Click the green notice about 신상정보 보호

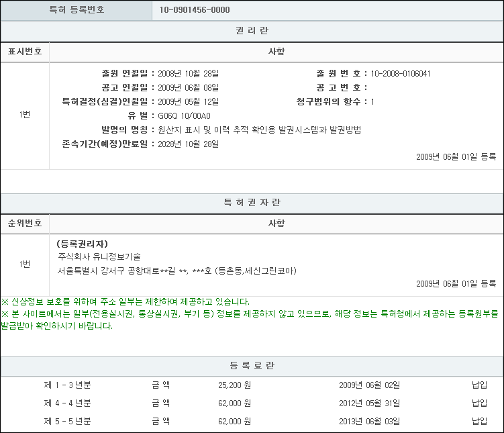pos(125,302)
